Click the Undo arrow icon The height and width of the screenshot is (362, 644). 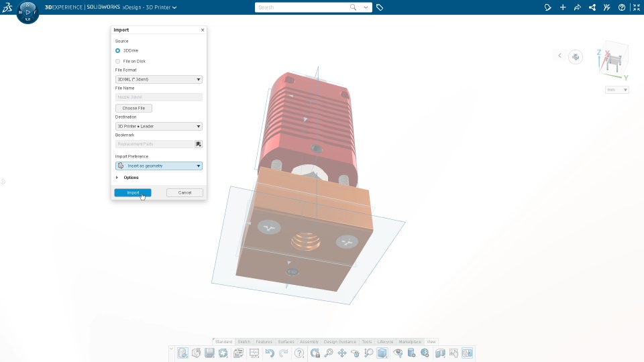(270, 353)
